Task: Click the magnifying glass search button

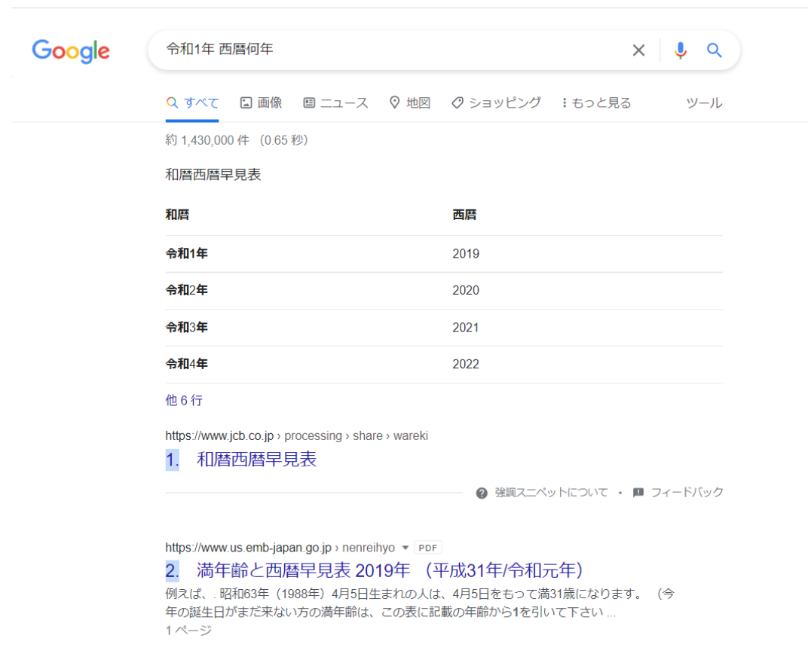Action: 714,50
